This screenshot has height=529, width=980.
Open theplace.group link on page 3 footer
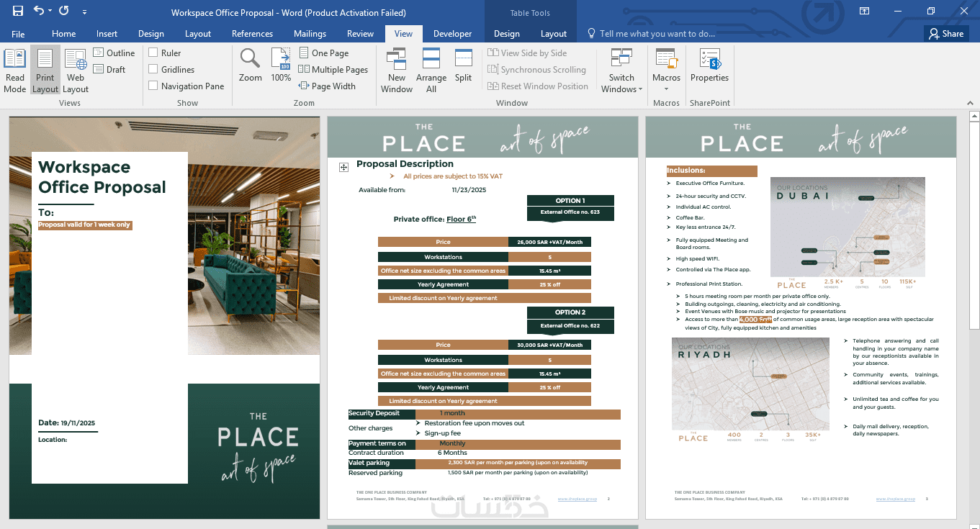(896, 499)
